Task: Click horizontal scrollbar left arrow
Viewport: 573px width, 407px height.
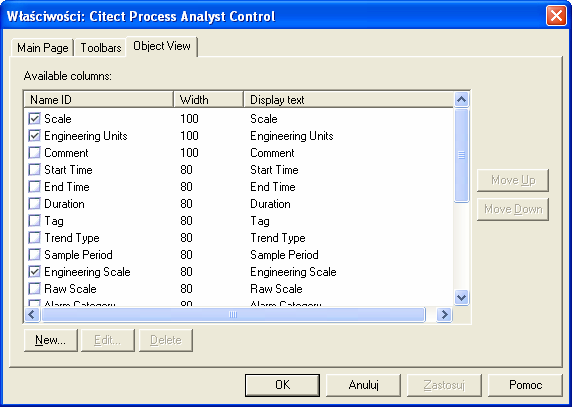Action: point(32,315)
